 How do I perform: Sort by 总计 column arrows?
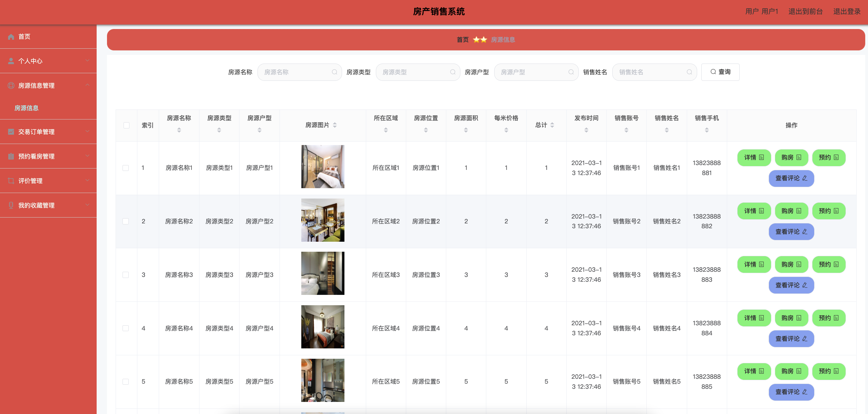tap(552, 125)
